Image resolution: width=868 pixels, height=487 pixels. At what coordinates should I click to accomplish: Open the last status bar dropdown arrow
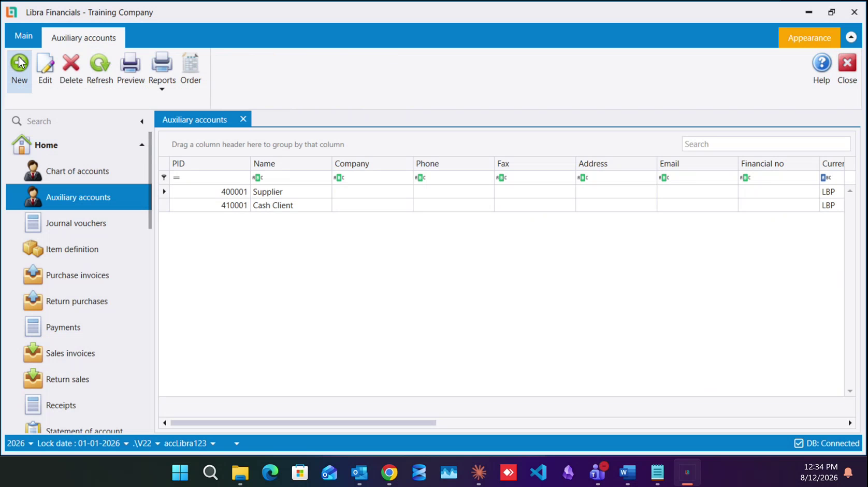point(237,444)
